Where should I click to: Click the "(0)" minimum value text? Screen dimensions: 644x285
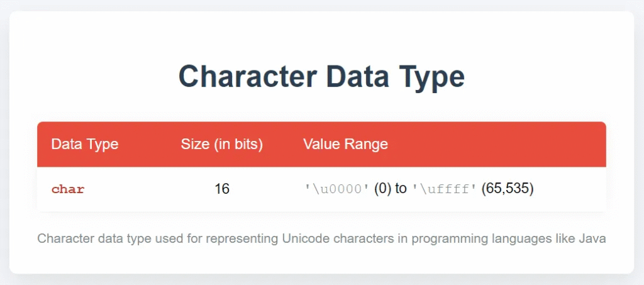[x=383, y=189]
